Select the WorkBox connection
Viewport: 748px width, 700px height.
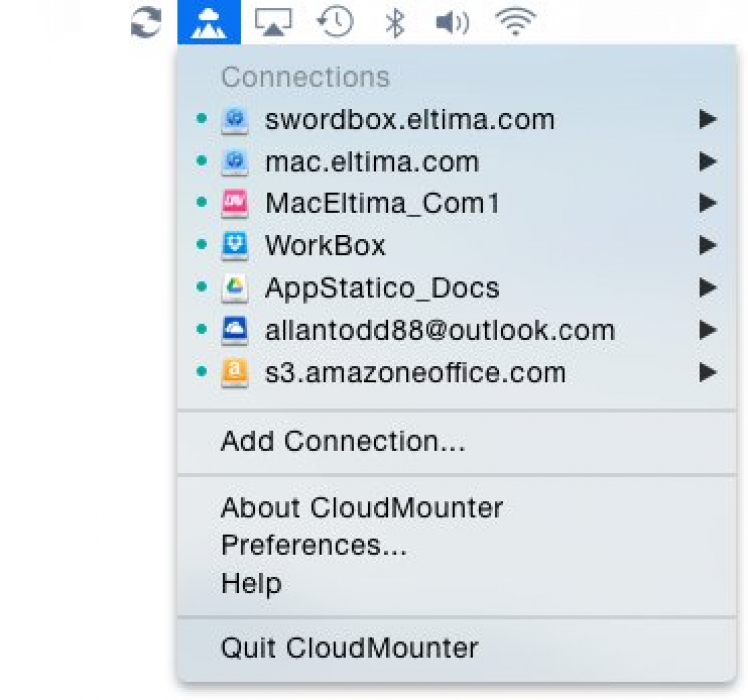(x=457, y=245)
